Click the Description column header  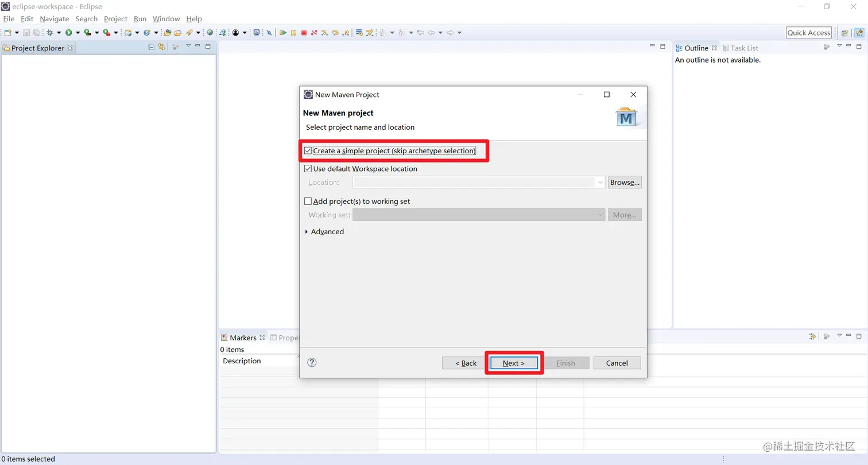coord(242,361)
